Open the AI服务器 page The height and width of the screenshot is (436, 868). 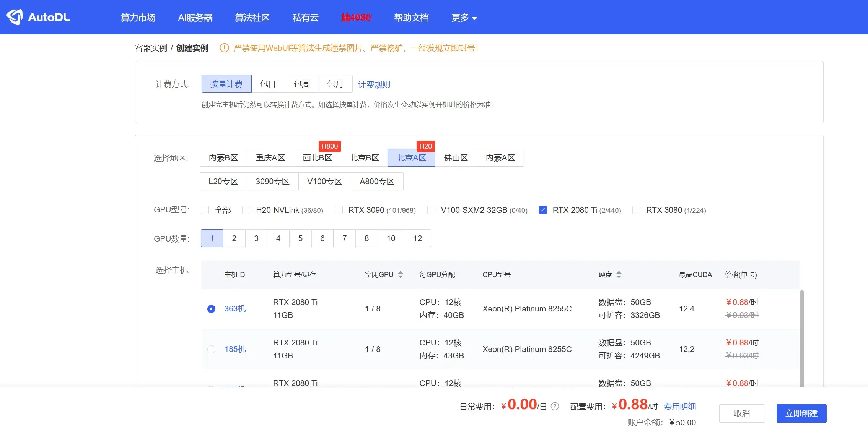(195, 18)
